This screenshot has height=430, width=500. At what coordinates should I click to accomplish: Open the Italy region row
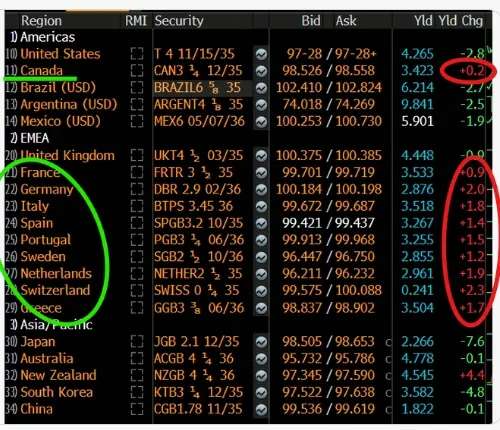click(x=35, y=206)
